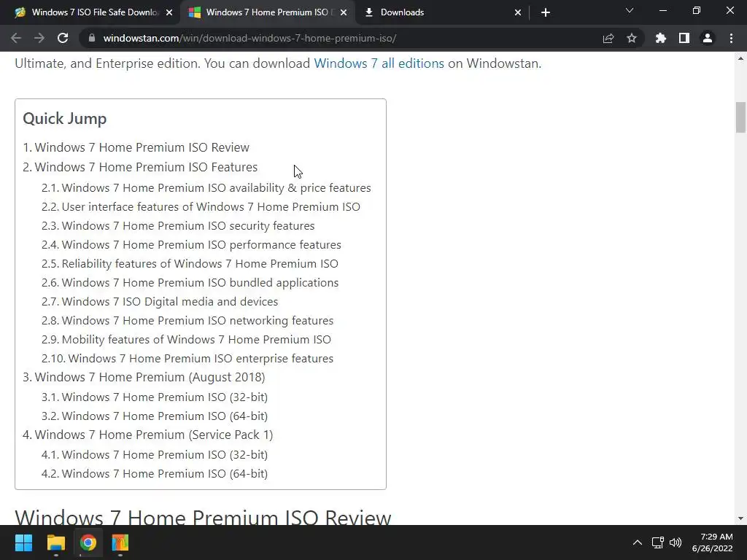Toggle the browser side panel
747x560 pixels.
click(684, 38)
